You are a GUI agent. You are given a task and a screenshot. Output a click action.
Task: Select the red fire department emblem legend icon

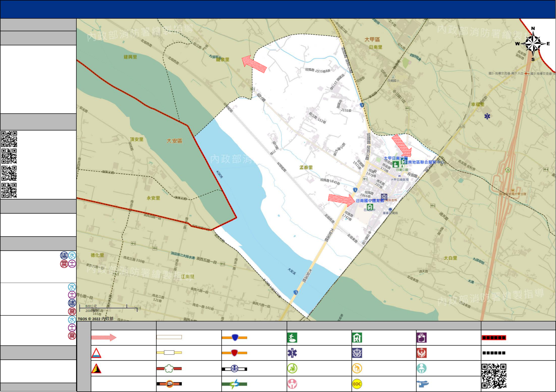coord(422,353)
